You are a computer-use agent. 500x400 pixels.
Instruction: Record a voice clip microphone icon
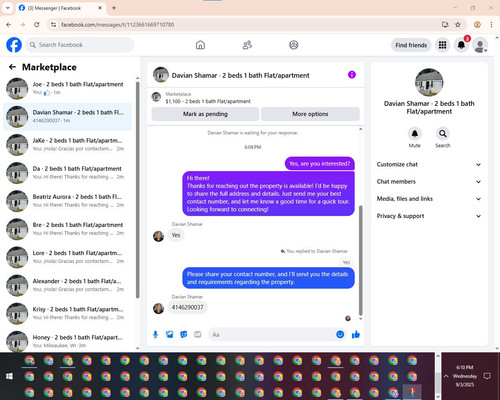(x=155, y=334)
